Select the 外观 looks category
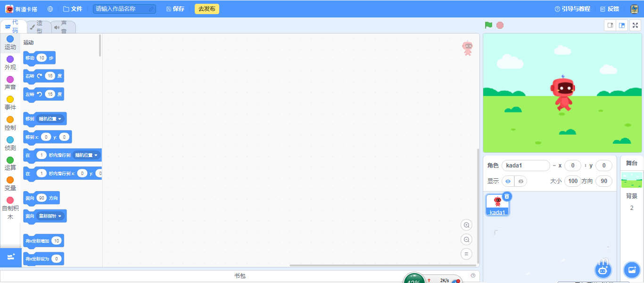This screenshot has height=283, width=644. pyautogui.click(x=10, y=63)
